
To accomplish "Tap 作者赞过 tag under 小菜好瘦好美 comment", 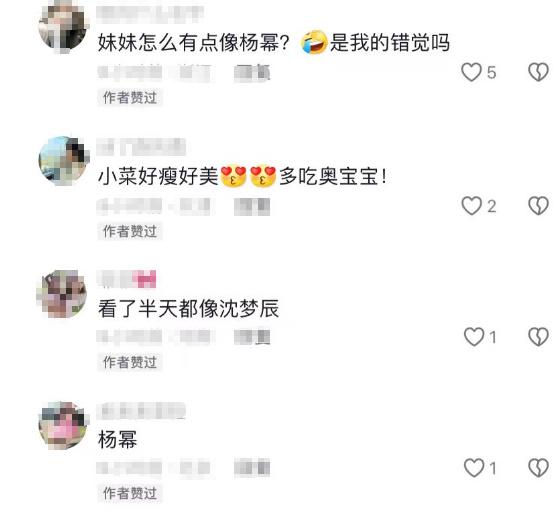I will [x=130, y=231].
